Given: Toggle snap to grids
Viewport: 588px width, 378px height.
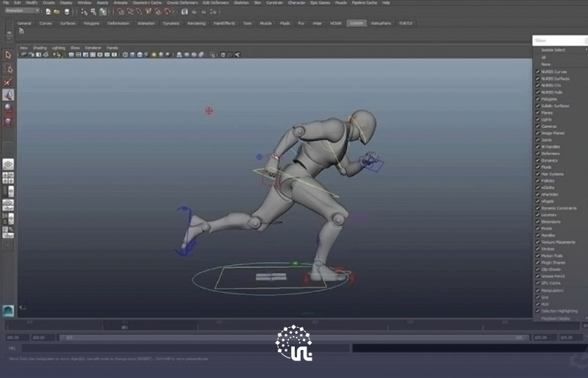Looking at the screenshot, I should (x=121, y=12).
